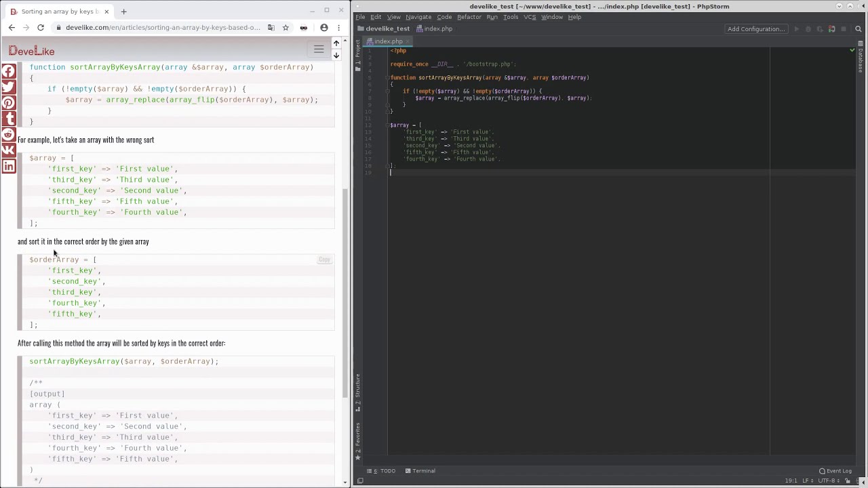
Task: Open PhpStorm VCS menu
Action: click(530, 17)
